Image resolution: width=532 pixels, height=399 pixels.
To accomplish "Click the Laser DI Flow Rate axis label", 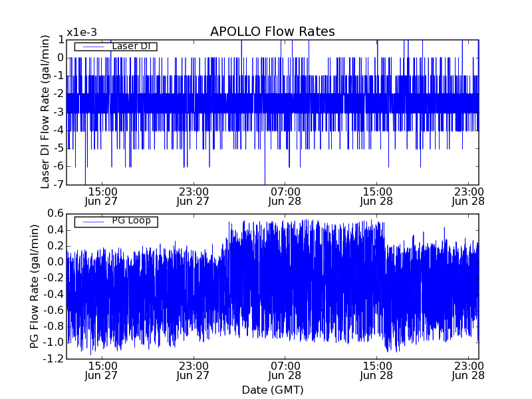I will click(x=45, y=112).
